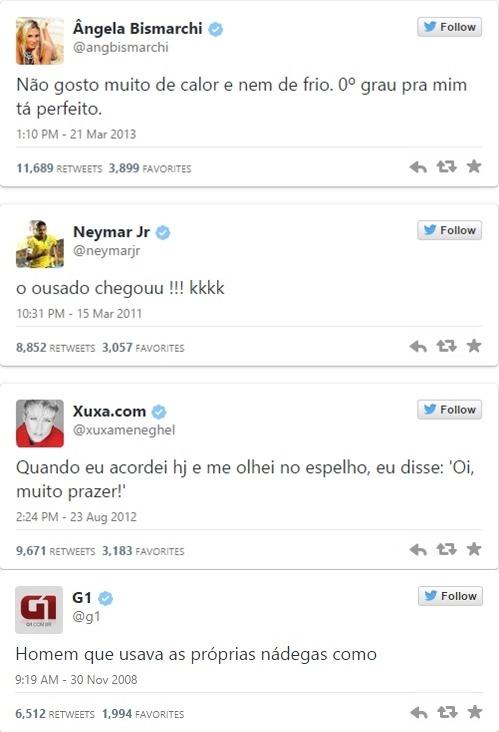Favorite Ângela Bismarchi's tweet with star
The width and height of the screenshot is (499, 732).
[474, 166]
